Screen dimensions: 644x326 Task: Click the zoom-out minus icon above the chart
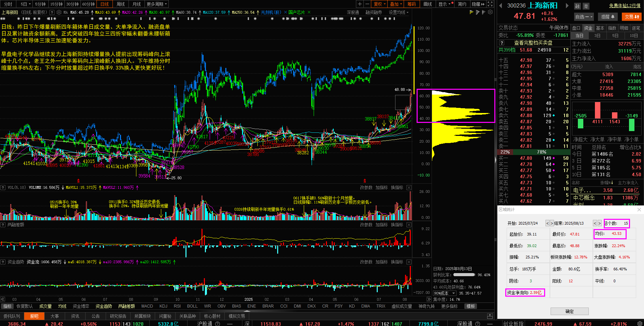[367, 4]
